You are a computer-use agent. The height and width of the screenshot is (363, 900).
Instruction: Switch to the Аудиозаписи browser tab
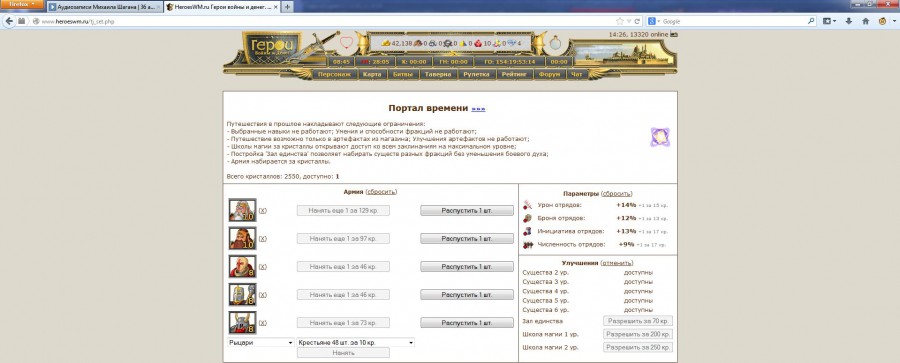pyautogui.click(x=104, y=7)
